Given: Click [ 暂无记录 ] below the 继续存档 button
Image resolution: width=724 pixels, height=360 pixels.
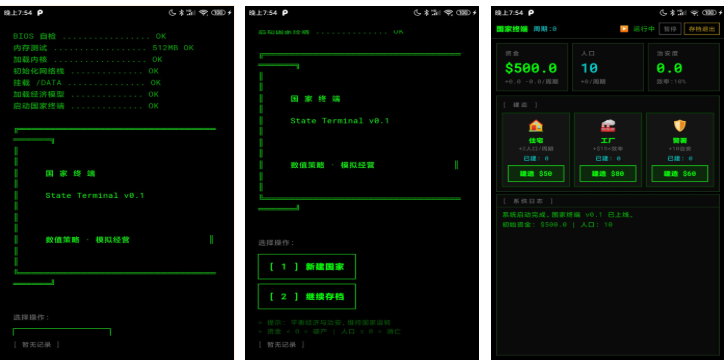Looking at the screenshot, I should (x=281, y=344).
